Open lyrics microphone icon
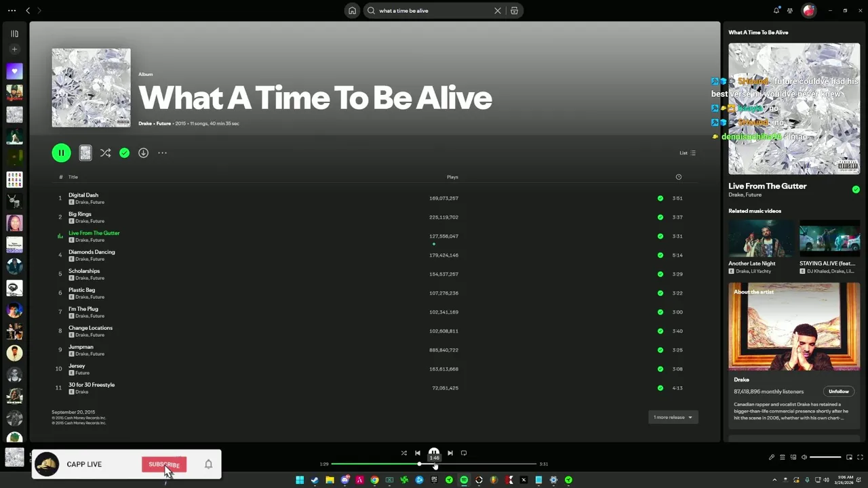 (772, 457)
